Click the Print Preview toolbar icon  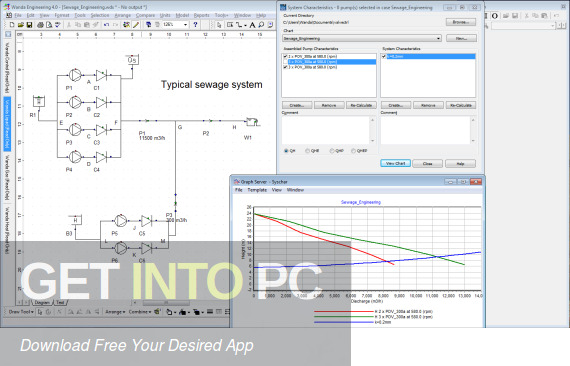tap(49, 25)
